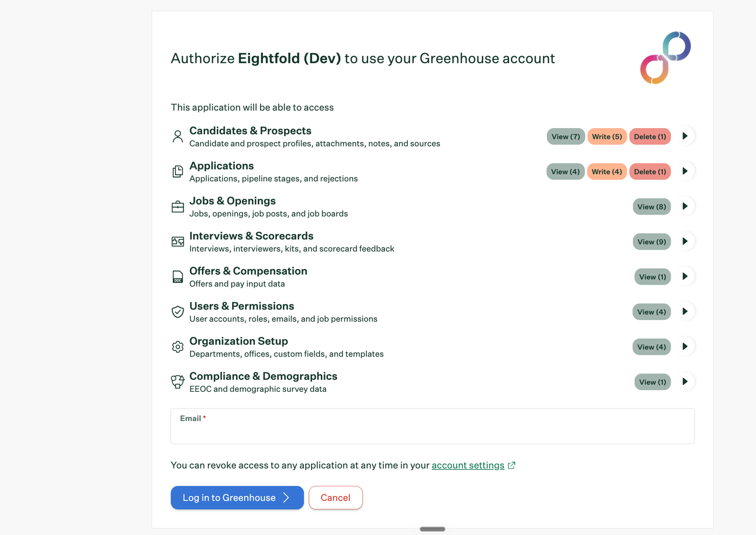756x535 pixels.
Task: Click View (4) badge for Applications
Action: pos(565,172)
